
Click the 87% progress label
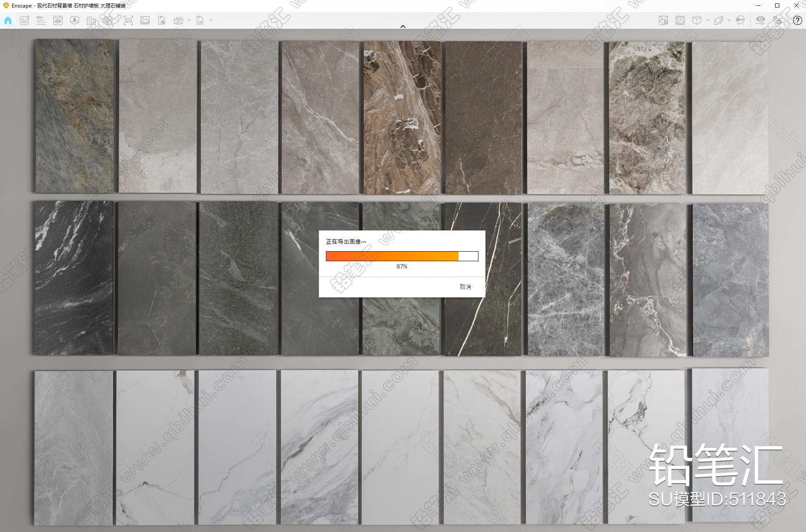coord(402,266)
